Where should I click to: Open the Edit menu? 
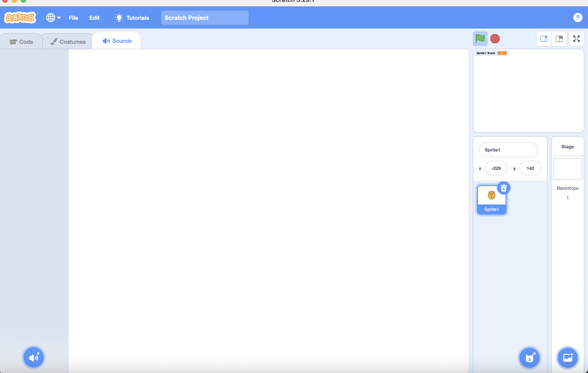pos(94,17)
